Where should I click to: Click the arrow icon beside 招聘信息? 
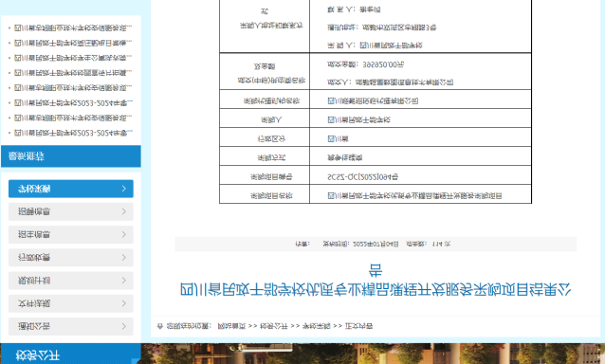tap(124, 211)
